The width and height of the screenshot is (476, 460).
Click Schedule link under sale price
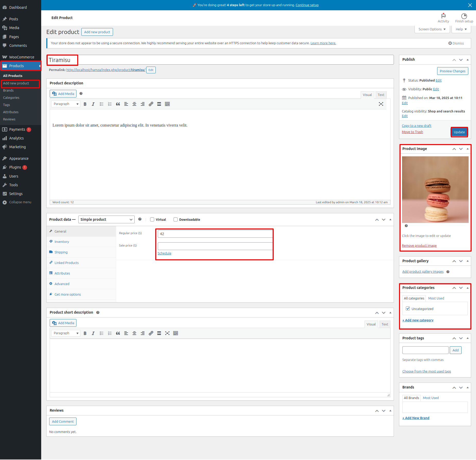click(x=165, y=253)
